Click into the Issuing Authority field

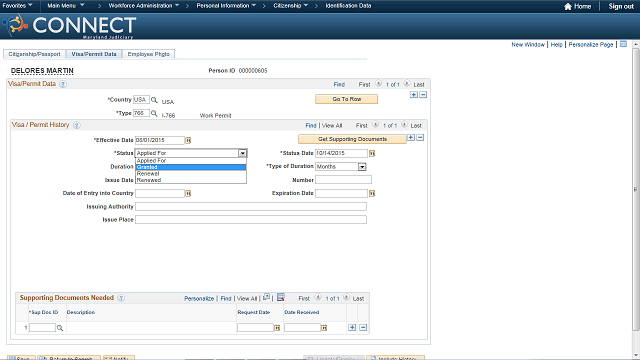(251, 207)
